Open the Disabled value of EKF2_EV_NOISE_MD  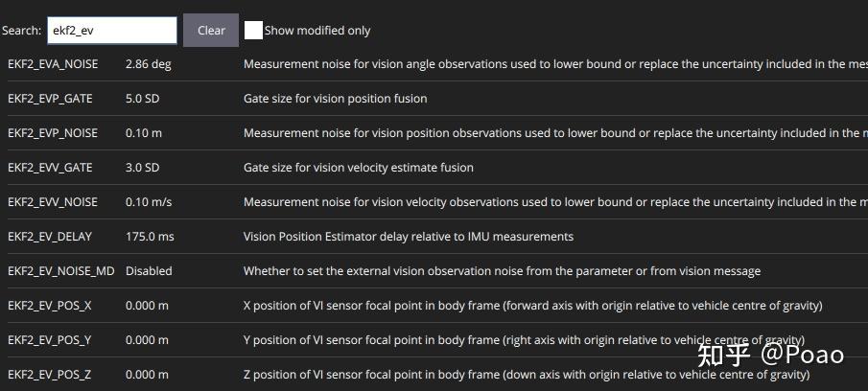click(x=149, y=271)
